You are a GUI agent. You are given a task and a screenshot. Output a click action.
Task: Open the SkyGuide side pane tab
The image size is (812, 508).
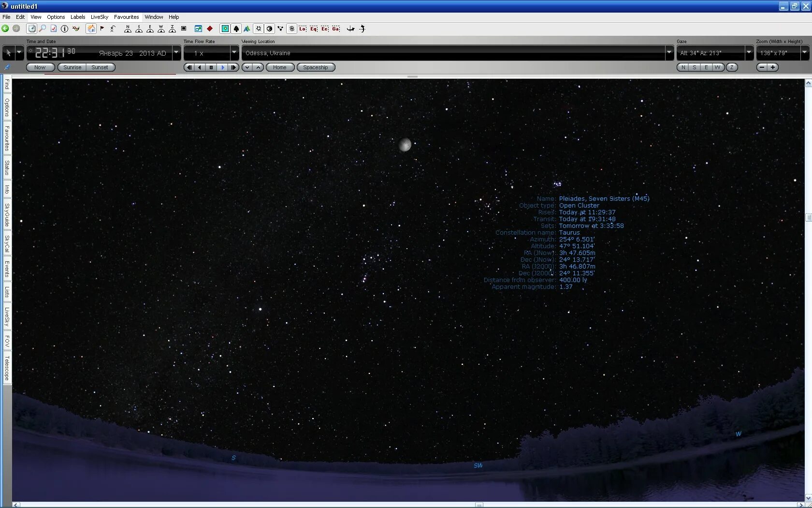(x=7, y=215)
